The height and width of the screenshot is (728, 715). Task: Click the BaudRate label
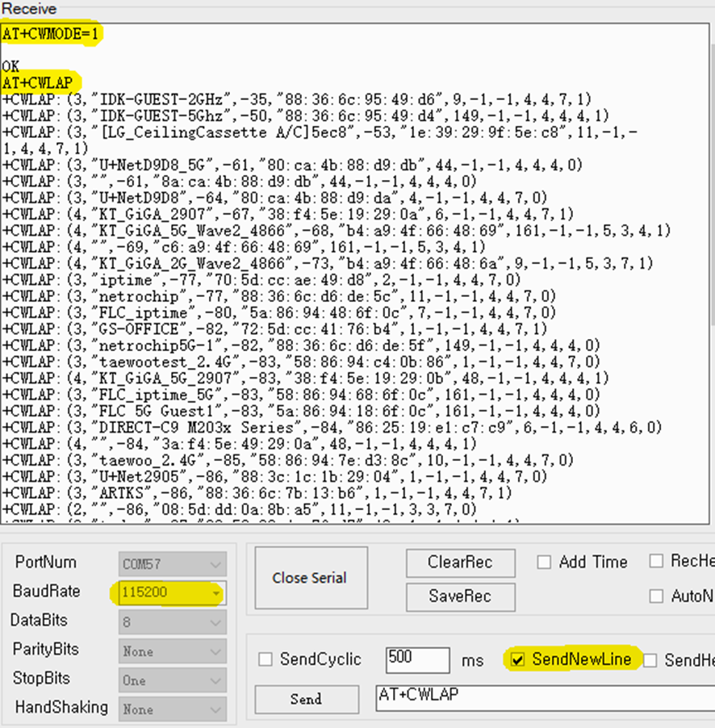[x=47, y=591]
